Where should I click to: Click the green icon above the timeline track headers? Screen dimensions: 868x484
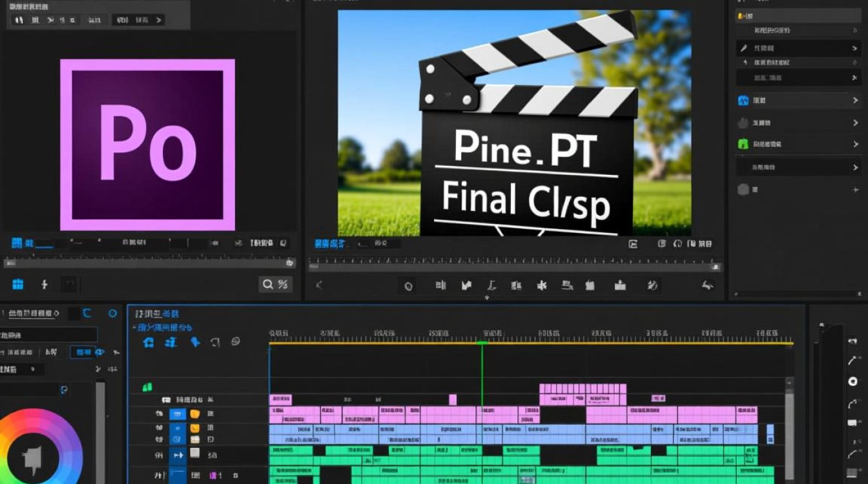point(147,387)
